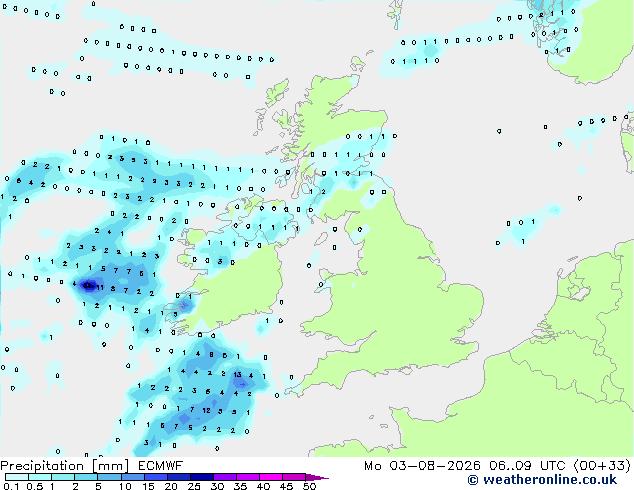Open the weatheronline.co.uk link
634x490 pixels.
pyautogui.click(x=549, y=480)
